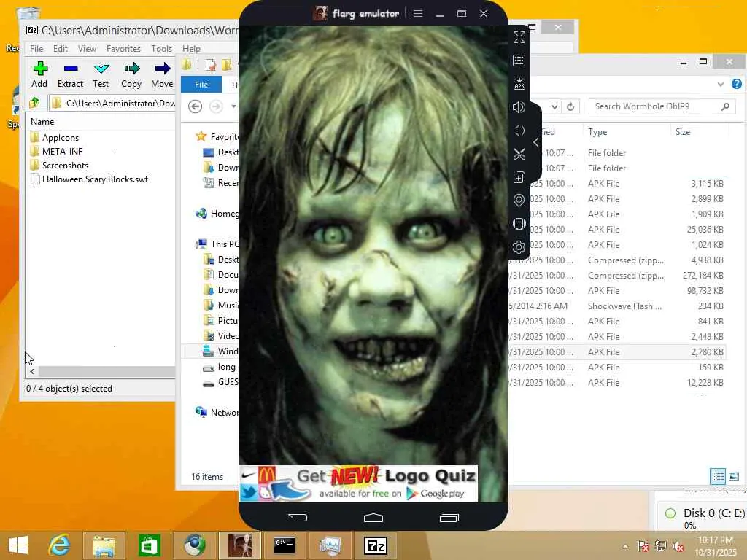Select Network in Explorer navigation pane
This screenshot has height=560, width=747.
tap(217, 413)
